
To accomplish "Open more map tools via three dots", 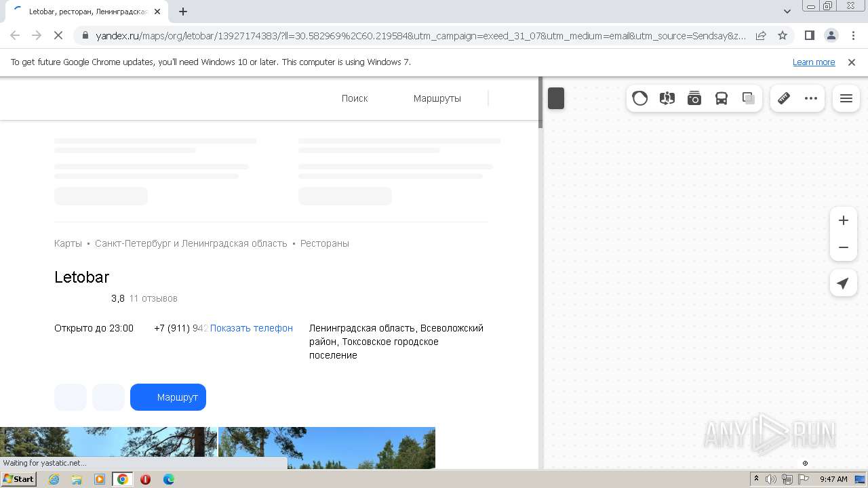I will coord(811,98).
